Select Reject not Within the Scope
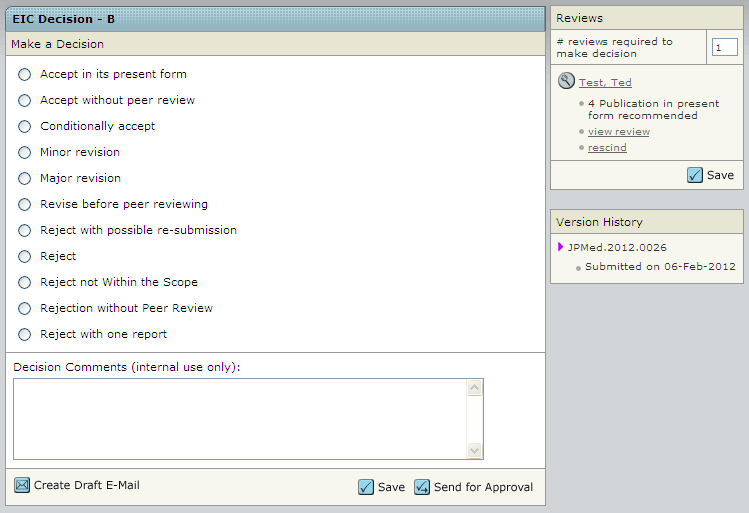This screenshot has height=513, width=749. [25, 282]
